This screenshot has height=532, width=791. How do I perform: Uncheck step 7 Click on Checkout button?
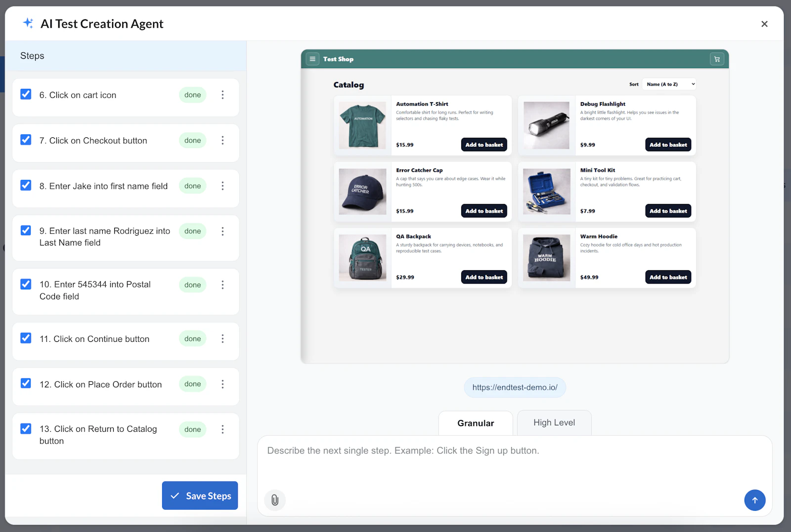pyautogui.click(x=26, y=139)
